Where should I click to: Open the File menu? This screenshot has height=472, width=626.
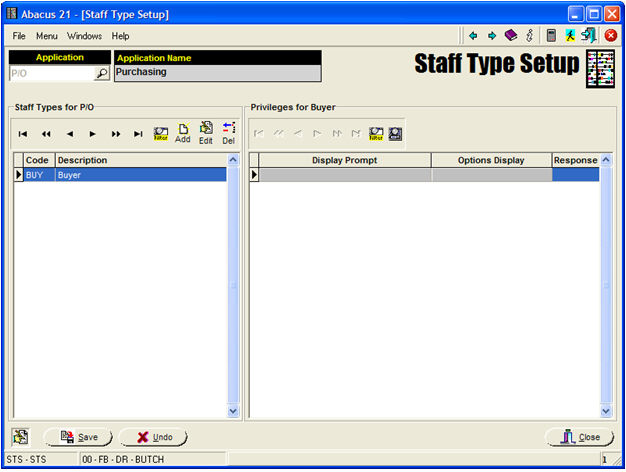(x=19, y=36)
